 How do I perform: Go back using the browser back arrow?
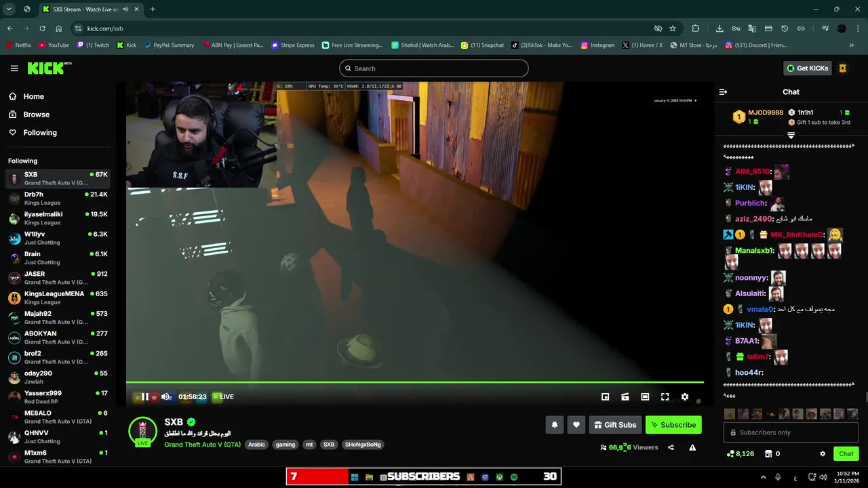pyautogui.click(x=9, y=28)
